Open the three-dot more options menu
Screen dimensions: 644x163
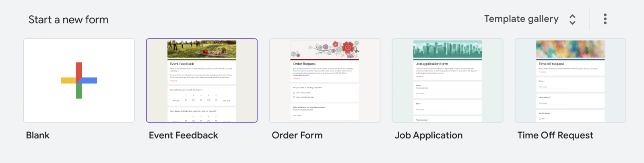coord(605,19)
